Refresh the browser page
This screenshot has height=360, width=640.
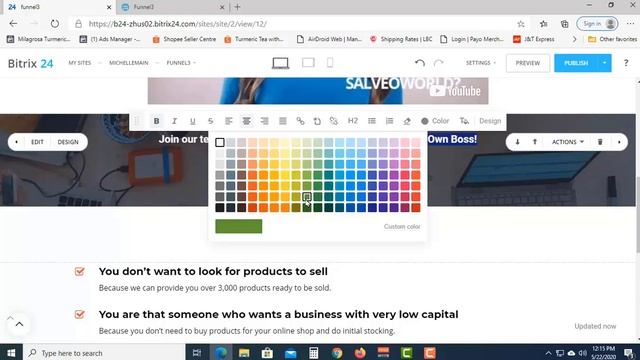[x=55, y=24]
